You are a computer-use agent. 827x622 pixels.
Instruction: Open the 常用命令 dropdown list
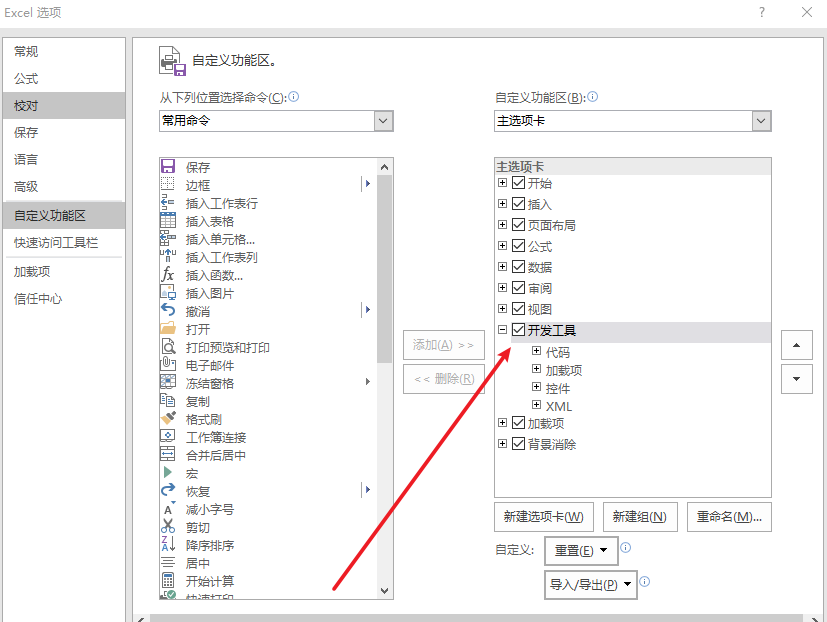point(383,121)
